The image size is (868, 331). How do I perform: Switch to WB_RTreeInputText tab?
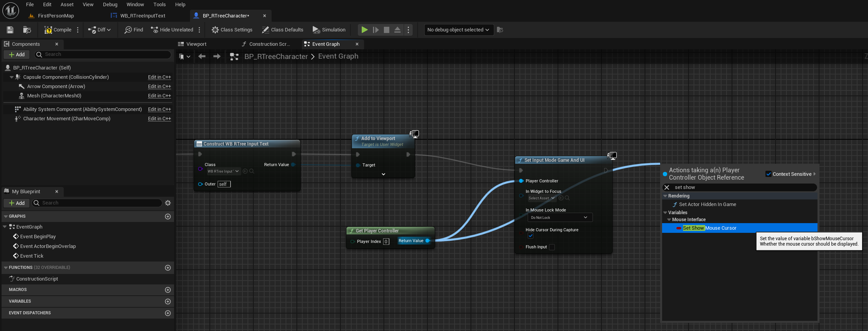pos(143,16)
